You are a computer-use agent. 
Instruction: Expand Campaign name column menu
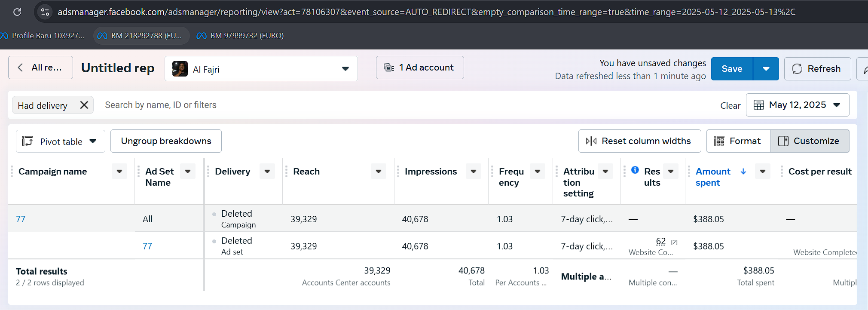[119, 171]
